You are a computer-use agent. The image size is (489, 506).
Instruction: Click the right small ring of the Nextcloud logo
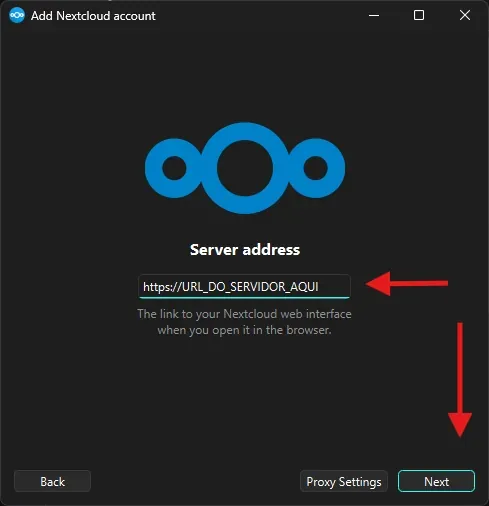[x=315, y=168]
